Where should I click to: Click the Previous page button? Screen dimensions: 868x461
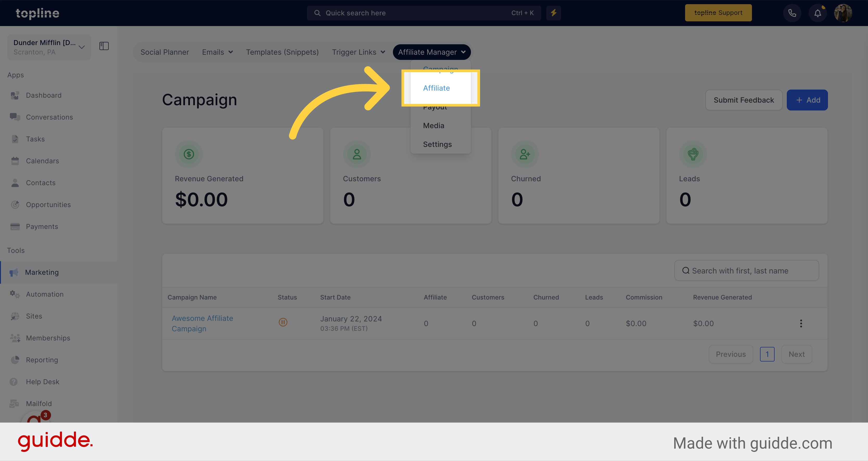coord(731,354)
